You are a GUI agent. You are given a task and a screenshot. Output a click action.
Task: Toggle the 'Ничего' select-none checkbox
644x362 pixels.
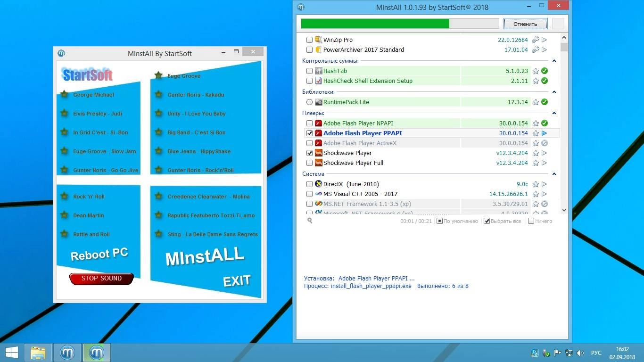(531, 221)
